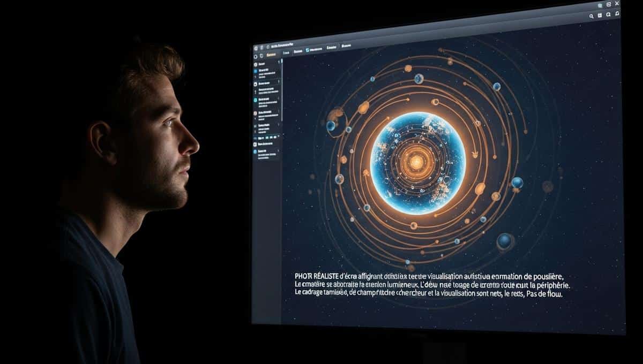Select the orange highlighted tab
The width and height of the screenshot is (643, 364).
271,55
